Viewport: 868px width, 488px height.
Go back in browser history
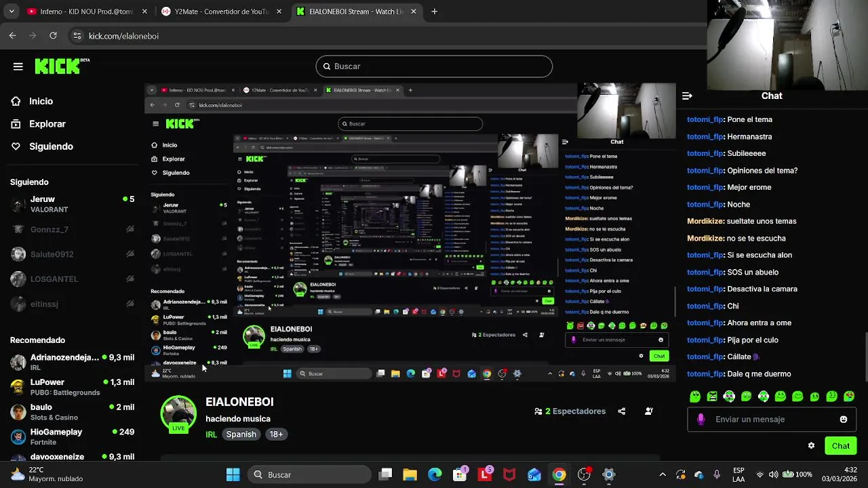point(12,36)
